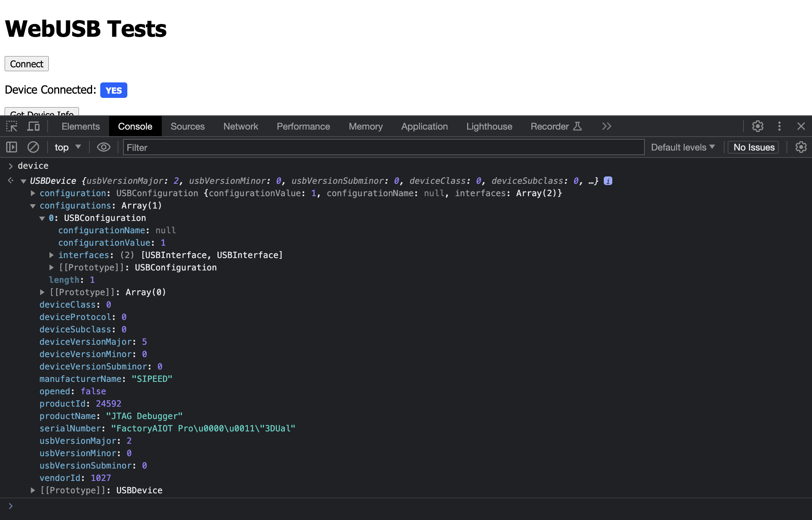Activate the inspect element picker icon
Viewport: 812px width, 520px height.
tap(12, 127)
